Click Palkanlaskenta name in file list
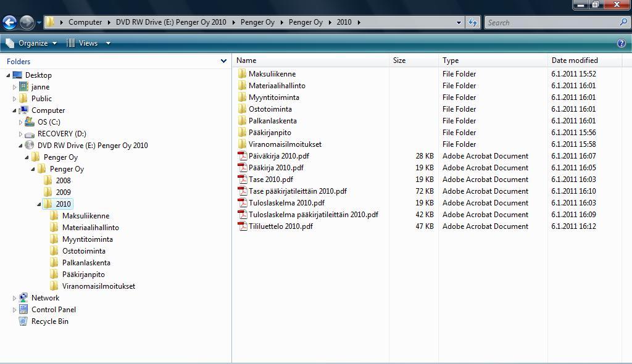 pos(272,120)
